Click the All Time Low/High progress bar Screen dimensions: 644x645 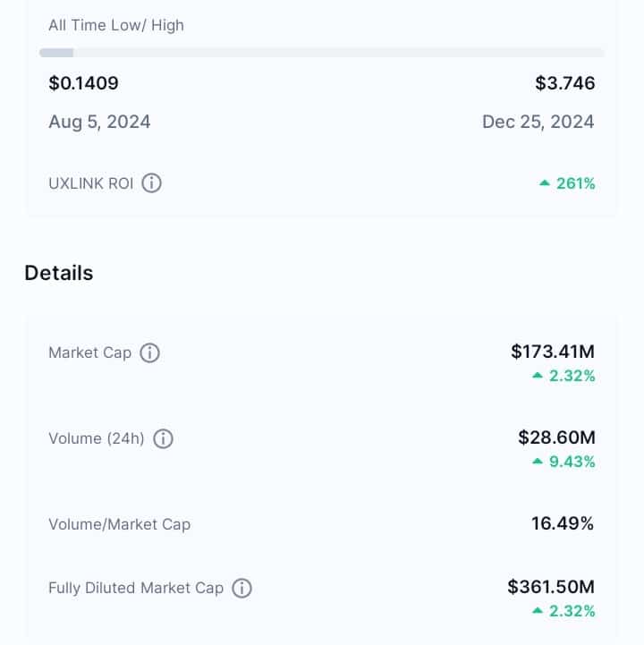coord(322,53)
